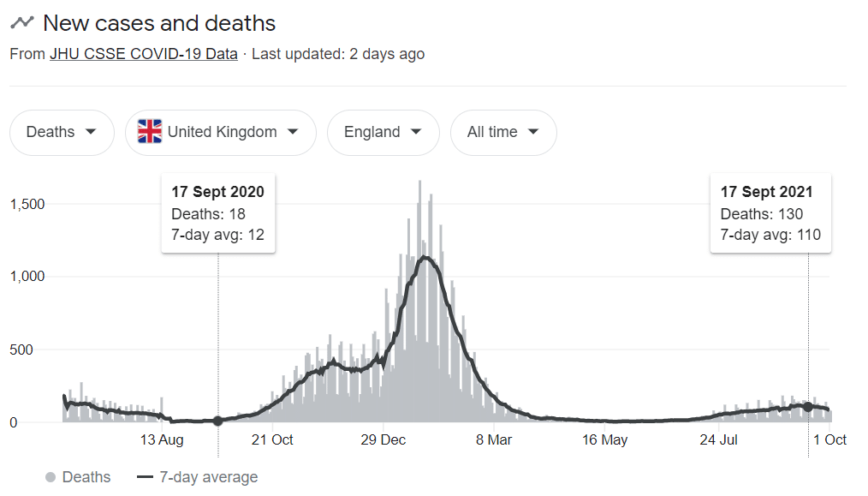
Task: Click the 1,500 y-axis label
Action: click(27, 205)
